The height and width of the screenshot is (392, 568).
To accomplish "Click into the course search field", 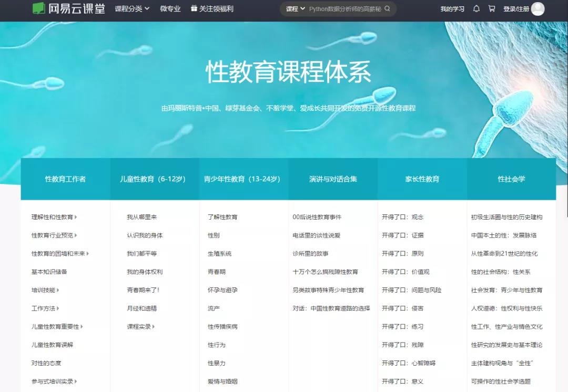I will click(345, 9).
